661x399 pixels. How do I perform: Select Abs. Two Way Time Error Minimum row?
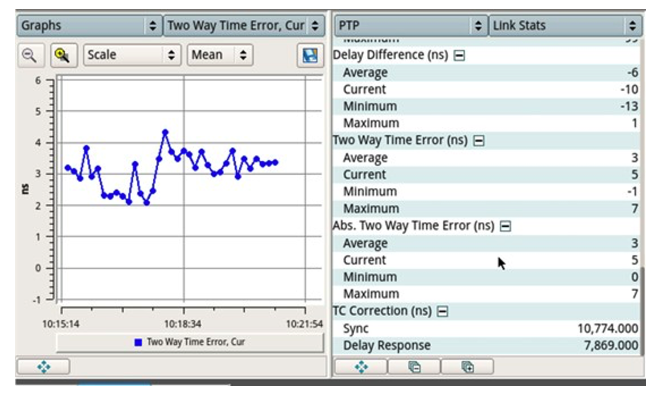tap(486, 277)
